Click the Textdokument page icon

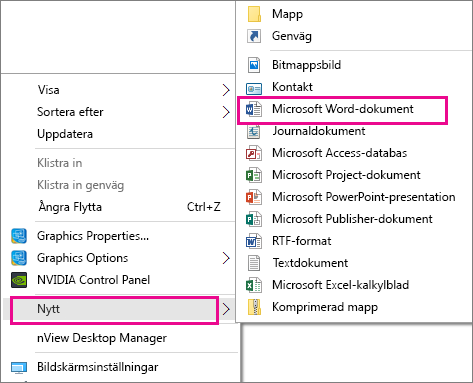click(254, 263)
